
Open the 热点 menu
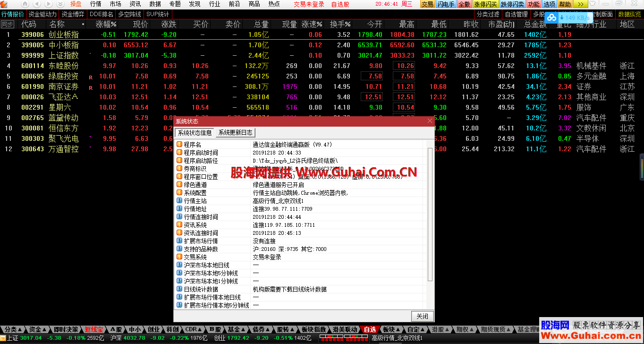(274, 4)
